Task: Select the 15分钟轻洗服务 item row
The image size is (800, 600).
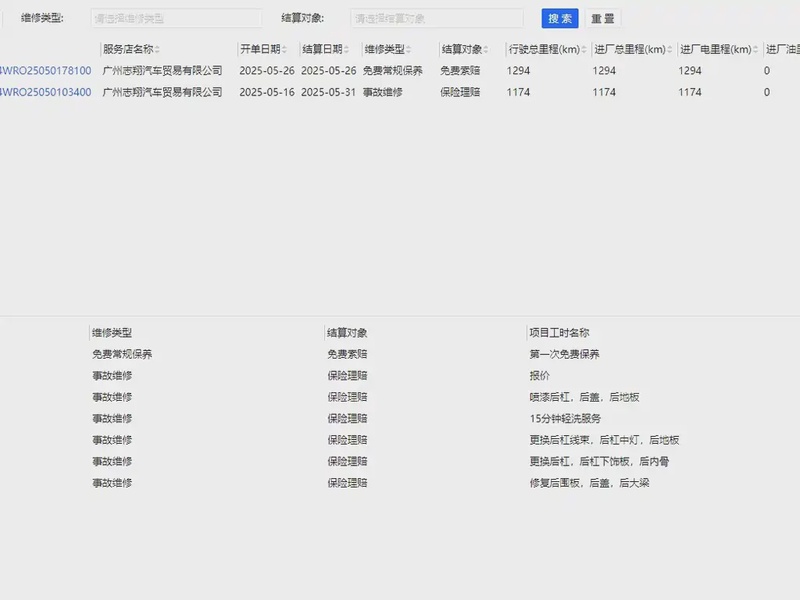Action: click(x=565, y=419)
